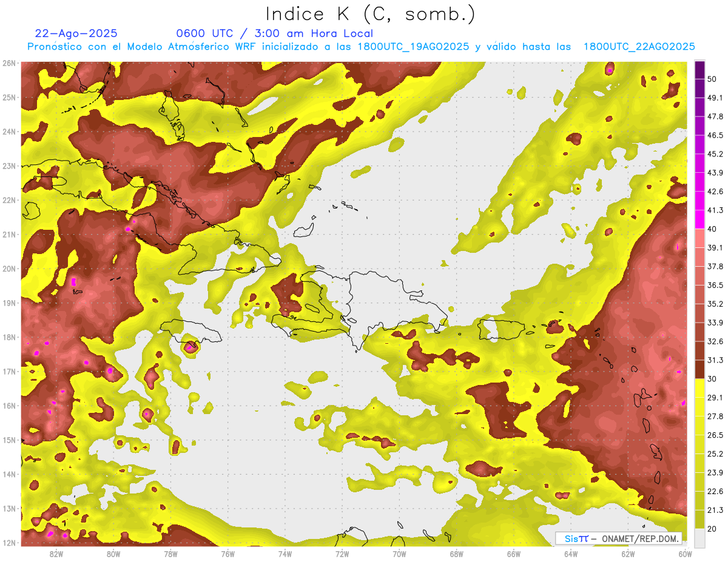
Task: Click the WRF model "Pronóstico con el Modelo" line
Action: pyautogui.click(x=361, y=47)
